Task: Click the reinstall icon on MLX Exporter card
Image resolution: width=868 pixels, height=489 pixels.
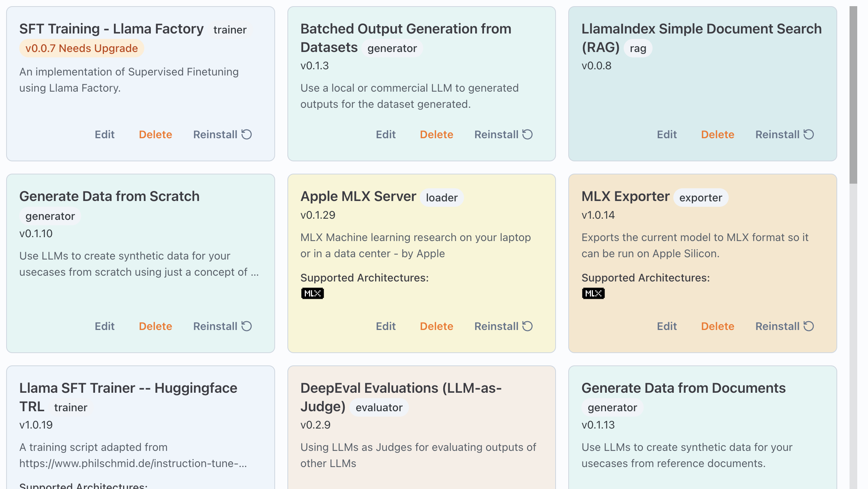Action: point(809,326)
